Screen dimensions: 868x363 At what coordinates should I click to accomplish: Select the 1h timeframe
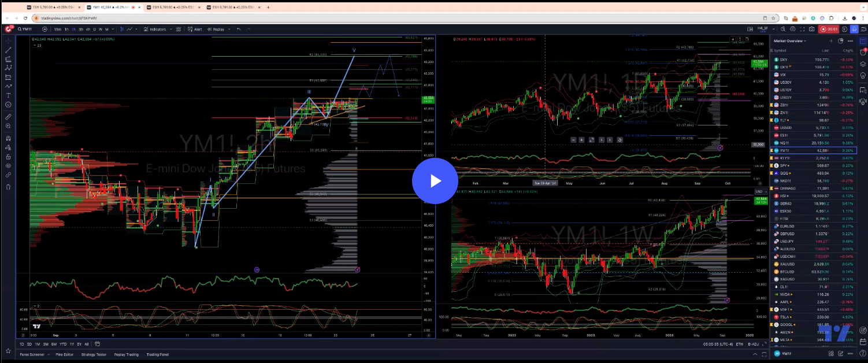[x=66, y=29]
